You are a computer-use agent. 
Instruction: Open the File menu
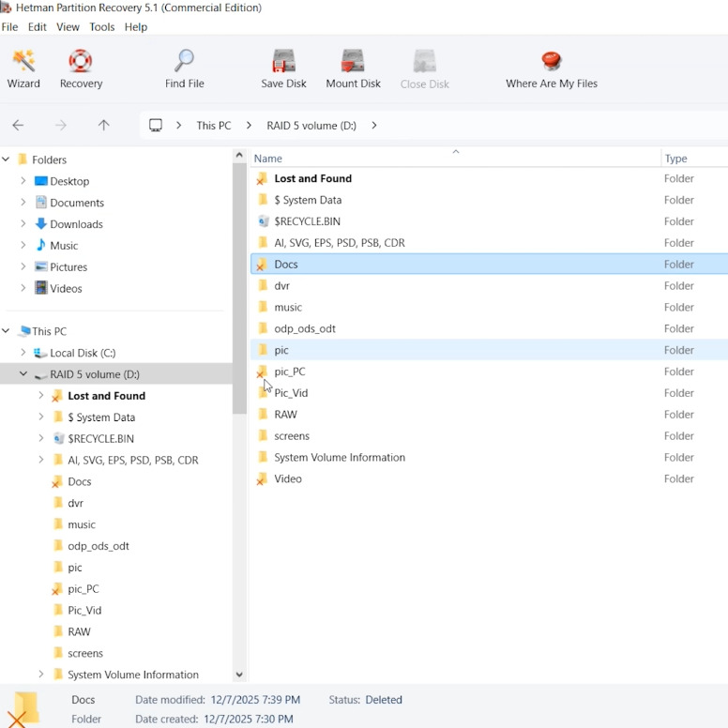pos(9,27)
